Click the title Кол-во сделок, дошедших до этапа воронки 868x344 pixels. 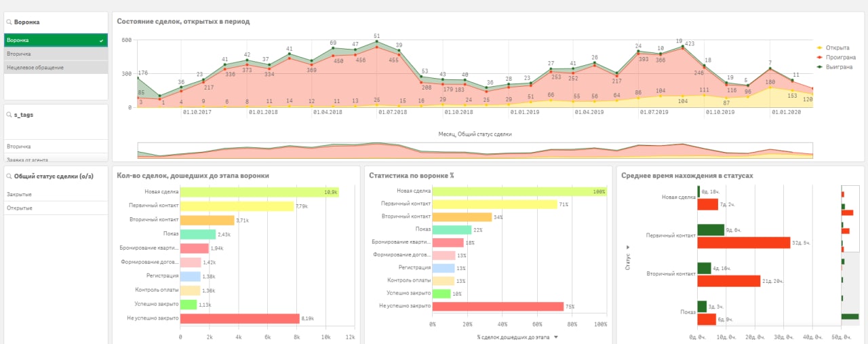[x=193, y=176]
